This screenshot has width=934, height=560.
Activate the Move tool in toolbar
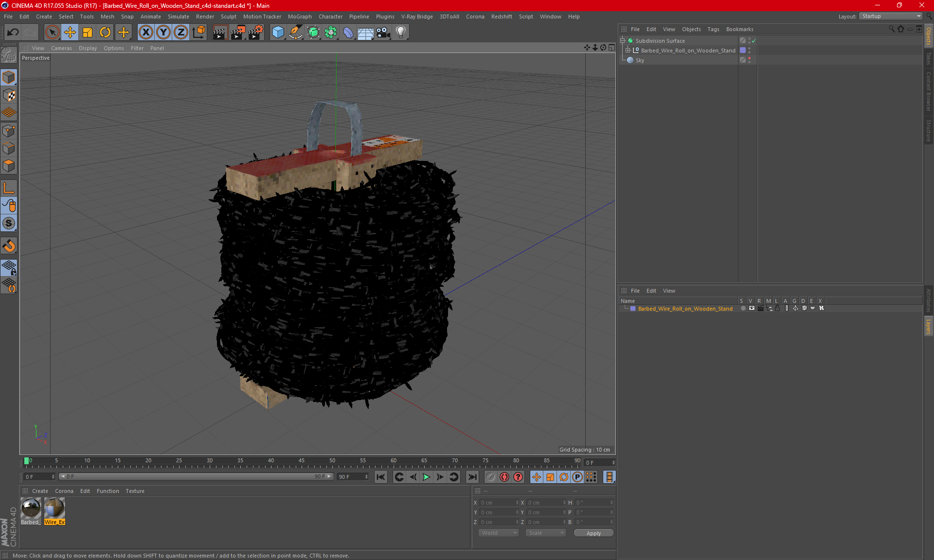click(x=70, y=32)
